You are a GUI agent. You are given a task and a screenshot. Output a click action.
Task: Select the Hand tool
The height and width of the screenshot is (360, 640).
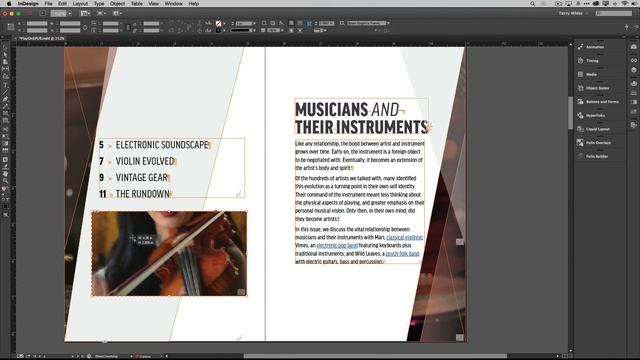5,174
